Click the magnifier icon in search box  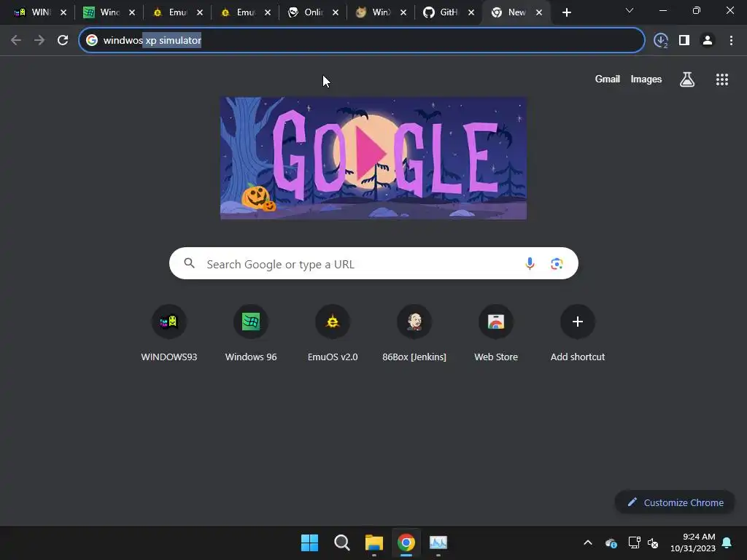click(189, 263)
